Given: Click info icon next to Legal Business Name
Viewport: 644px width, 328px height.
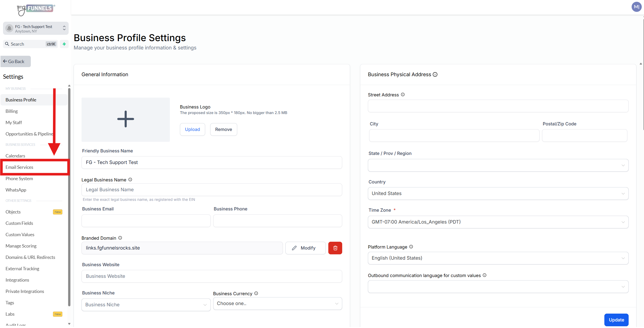Looking at the screenshot, I should 130,180.
